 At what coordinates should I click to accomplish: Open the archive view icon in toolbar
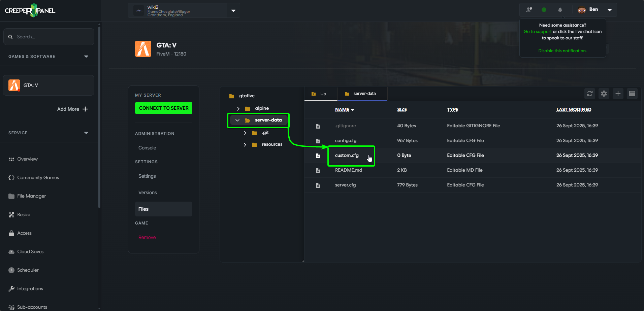[632, 94]
